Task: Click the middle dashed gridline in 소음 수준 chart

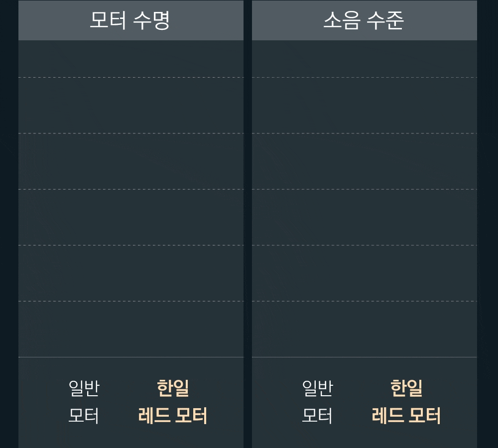Action: point(365,189)
